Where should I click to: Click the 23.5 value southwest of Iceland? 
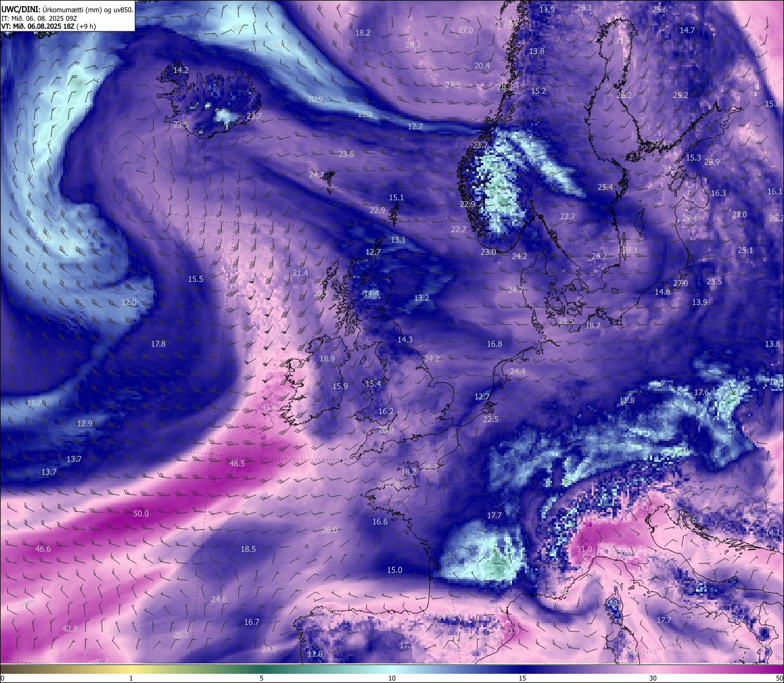(181, 124)
